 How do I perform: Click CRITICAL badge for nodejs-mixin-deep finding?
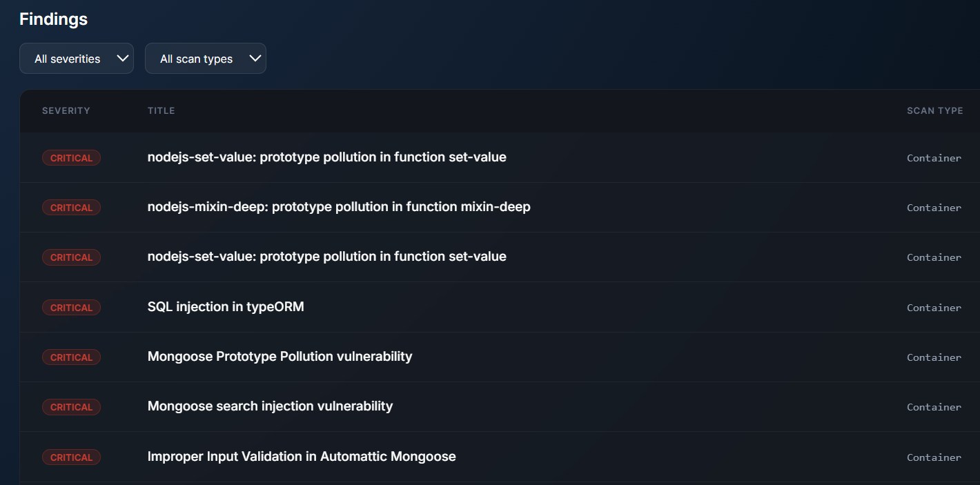pos(71,208)
